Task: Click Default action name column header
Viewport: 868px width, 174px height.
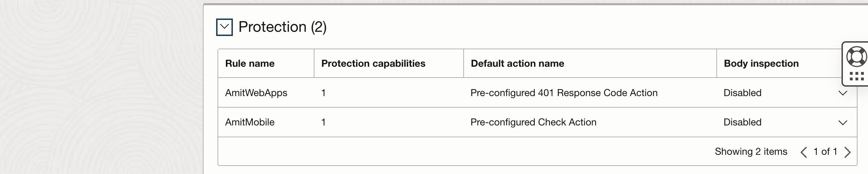Action: tap(517, 64)
